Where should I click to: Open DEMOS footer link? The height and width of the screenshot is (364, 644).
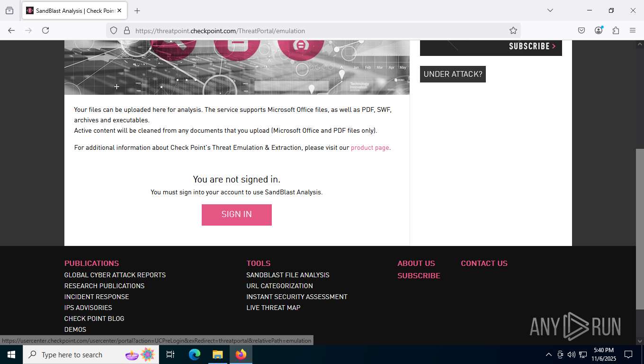pos(75,329)
